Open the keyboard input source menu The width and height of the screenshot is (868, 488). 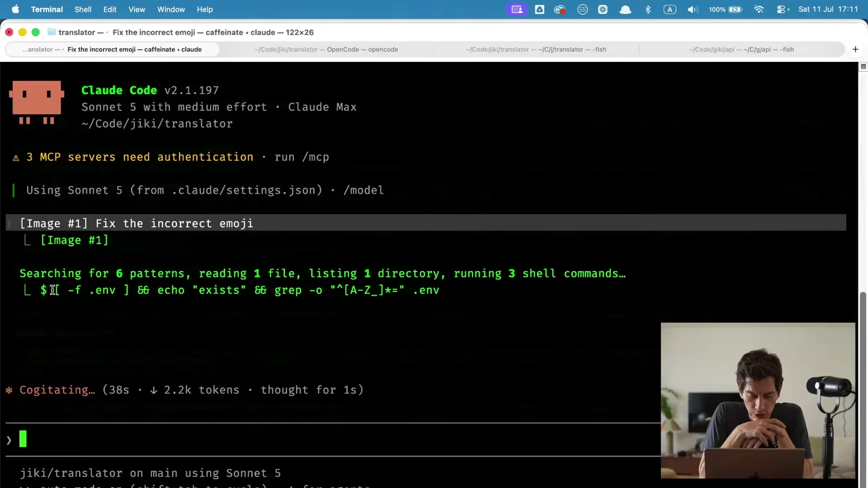pos(670,9)
